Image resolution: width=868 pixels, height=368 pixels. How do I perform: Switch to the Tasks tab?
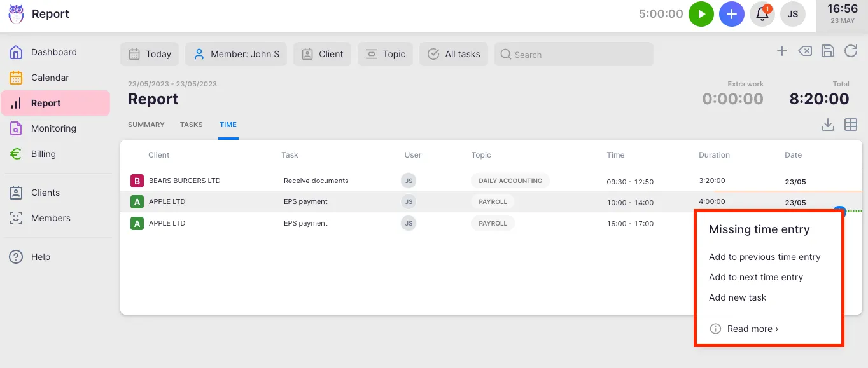(x=191, y=125)
